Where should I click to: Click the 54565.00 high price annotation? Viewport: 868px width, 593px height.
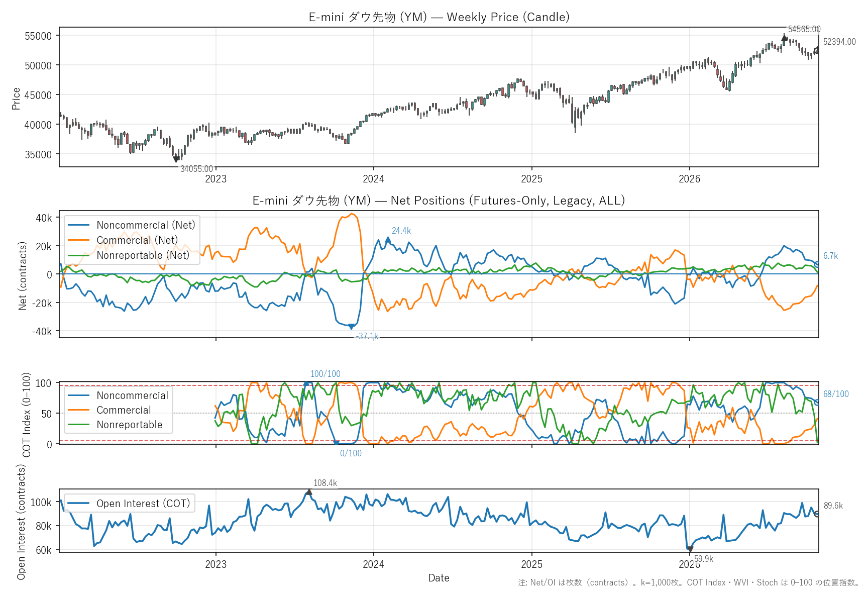point(804,29)
